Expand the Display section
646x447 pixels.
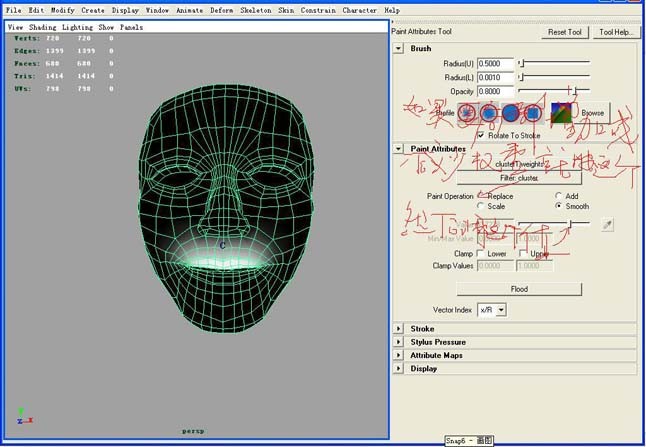click(398, 368)
